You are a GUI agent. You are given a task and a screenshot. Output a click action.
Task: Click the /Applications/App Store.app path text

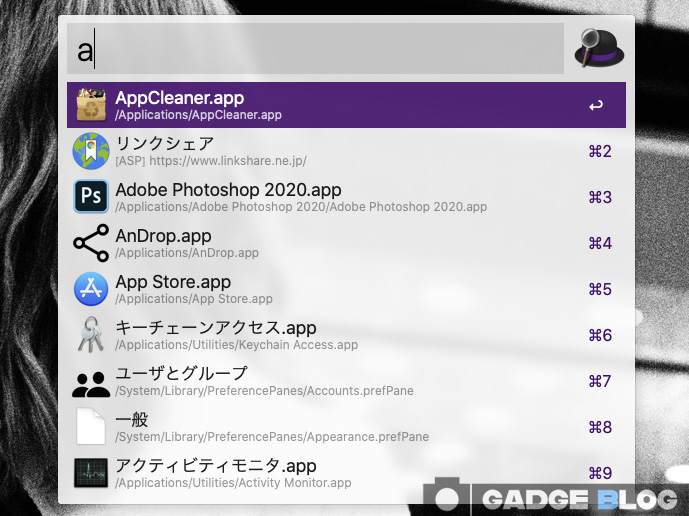(x=194, y=299)
